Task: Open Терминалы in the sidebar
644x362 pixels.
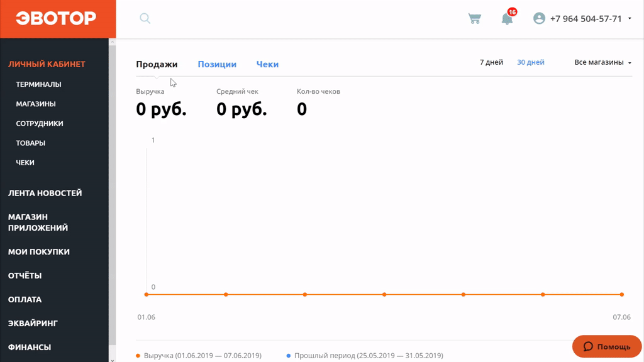Action: tap(38, 84)
